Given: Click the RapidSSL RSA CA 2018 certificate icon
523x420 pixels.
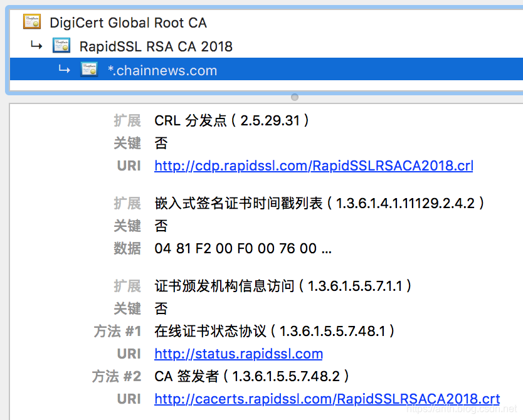Looking at the screenshot, I should [61, 46].
